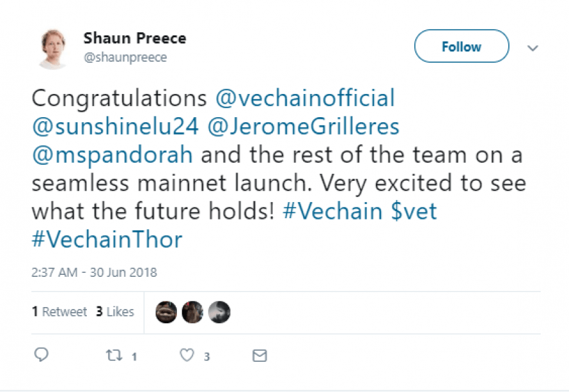The width and height of the screenshot is (569, 392).
Task: Open the tweet timestamp 30 Jun 2018
Action: [x=94, y=272]
